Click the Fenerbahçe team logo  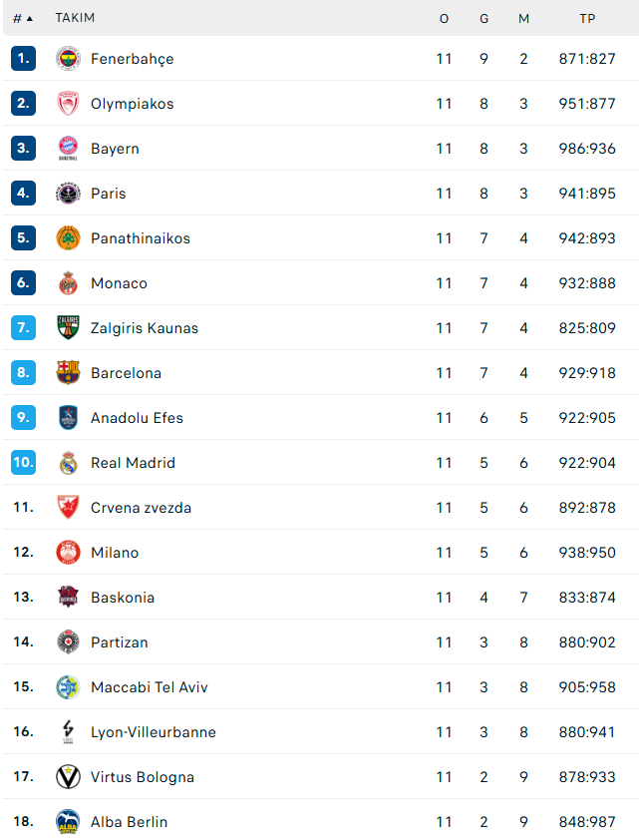coord(68,59)
